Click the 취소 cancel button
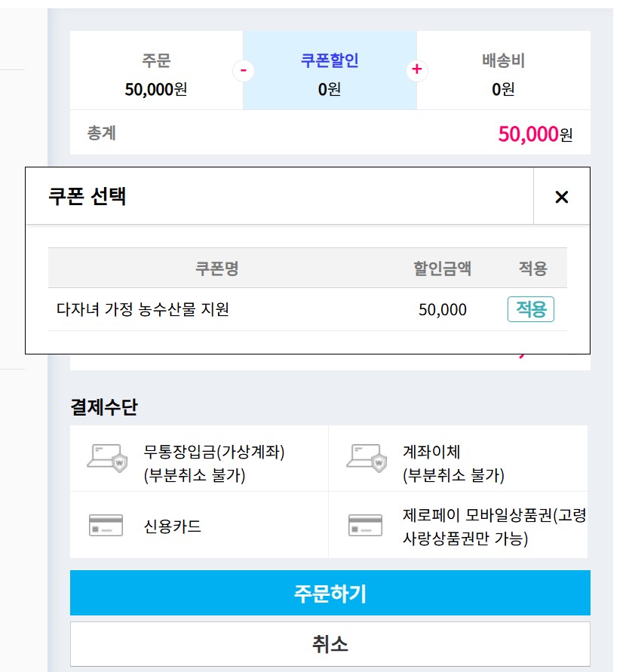632x672 pixels. click(x=330, y=643)
